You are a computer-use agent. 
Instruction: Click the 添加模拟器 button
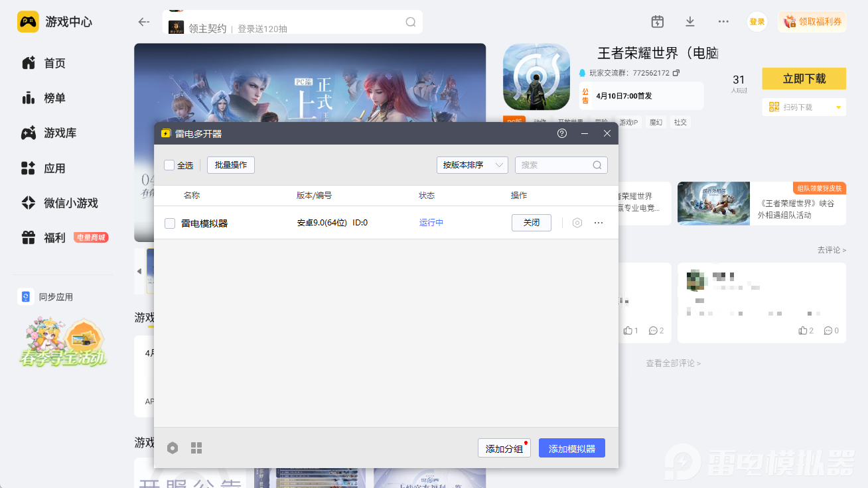(571, 448)
